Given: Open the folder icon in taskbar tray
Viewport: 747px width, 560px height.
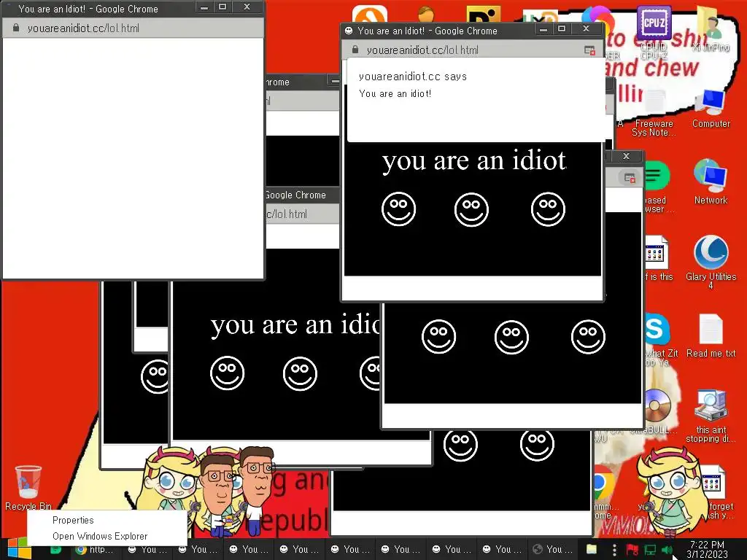Looking at the screenshot, I should (591, 549).
